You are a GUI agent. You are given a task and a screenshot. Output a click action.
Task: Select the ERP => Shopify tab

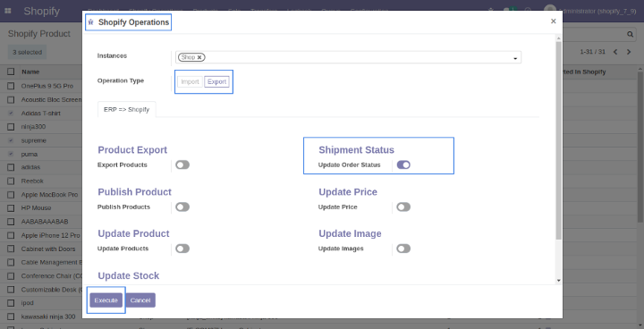click(126, 110)
